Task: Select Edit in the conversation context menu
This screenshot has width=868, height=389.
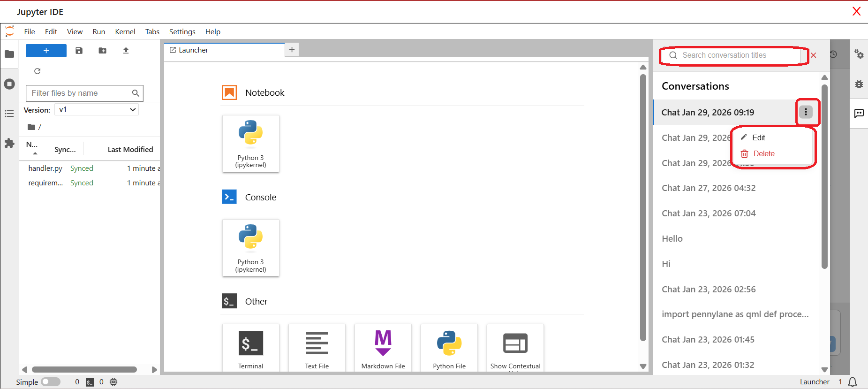Action: pos(758,137)
